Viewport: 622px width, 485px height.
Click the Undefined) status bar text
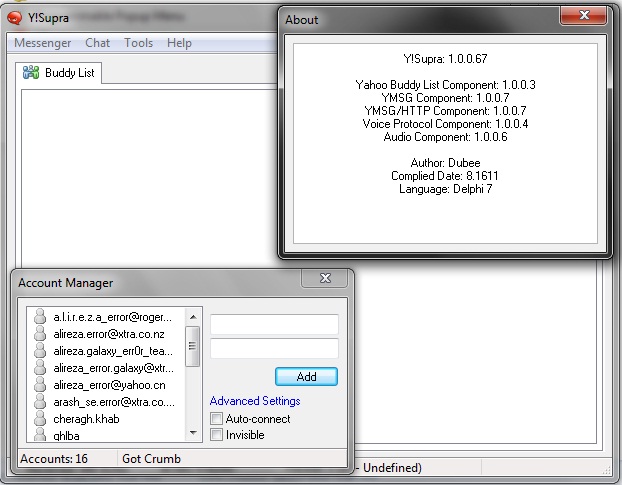392,468
